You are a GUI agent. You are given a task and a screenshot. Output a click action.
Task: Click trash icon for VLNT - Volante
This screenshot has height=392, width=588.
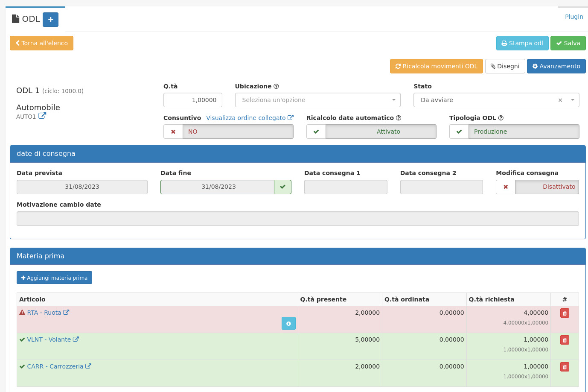click(565, 340)
